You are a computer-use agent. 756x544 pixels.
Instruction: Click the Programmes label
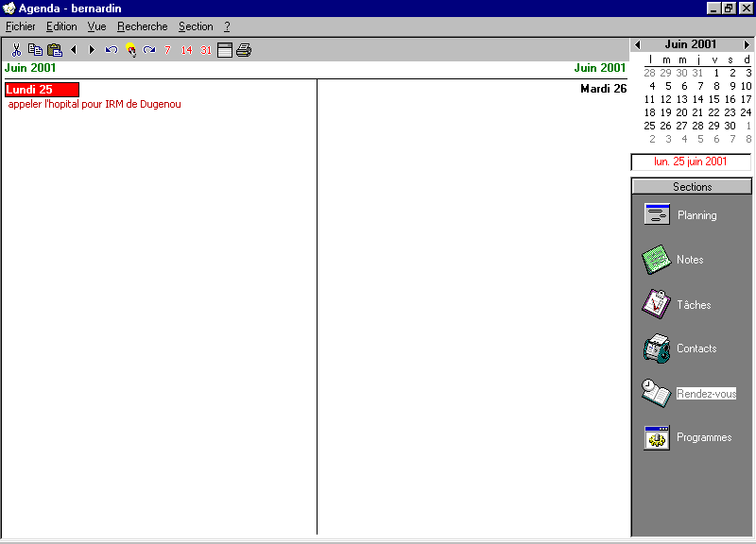(704, 437)
